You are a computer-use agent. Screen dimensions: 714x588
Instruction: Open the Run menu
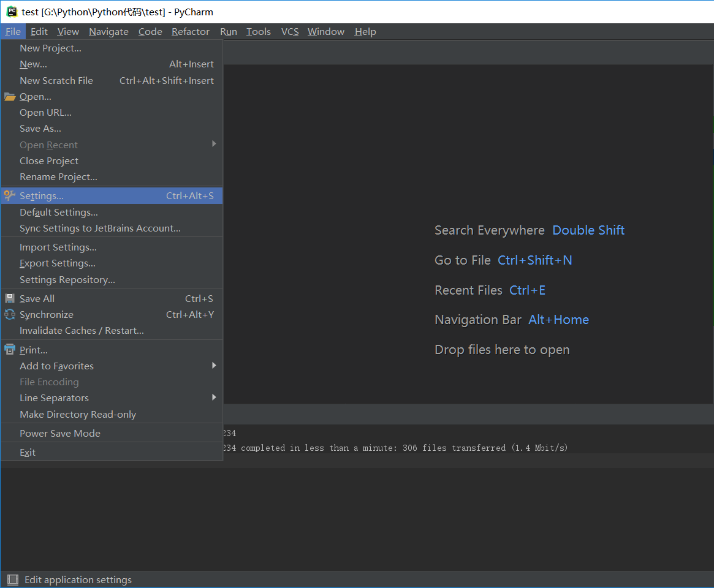229,31
